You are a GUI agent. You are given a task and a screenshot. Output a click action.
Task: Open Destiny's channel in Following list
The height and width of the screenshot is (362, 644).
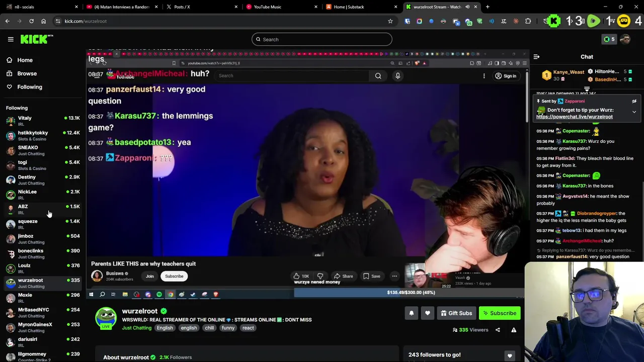[x=43, y=180]
